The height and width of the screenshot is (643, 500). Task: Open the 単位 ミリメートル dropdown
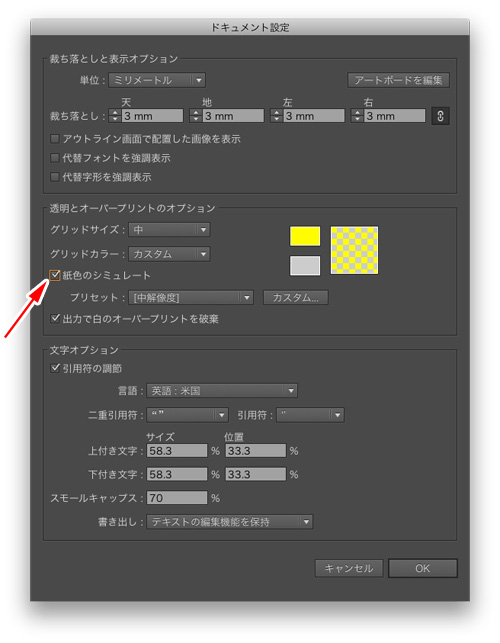click(x=157, y=80)
